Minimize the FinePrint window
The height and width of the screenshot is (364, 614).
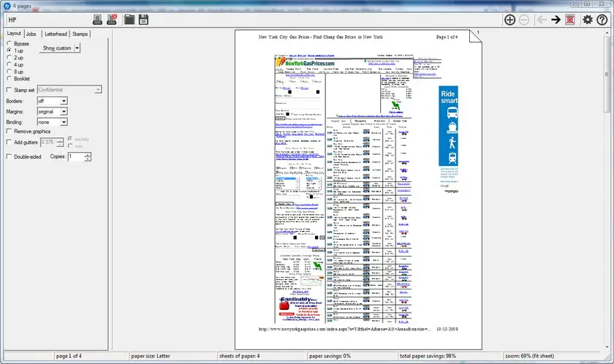coord(575,4)
